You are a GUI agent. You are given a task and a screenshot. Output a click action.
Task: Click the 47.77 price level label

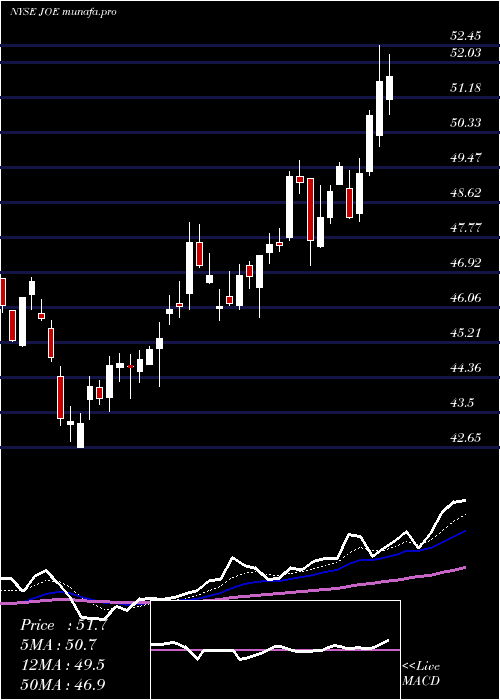pos(466,228)
